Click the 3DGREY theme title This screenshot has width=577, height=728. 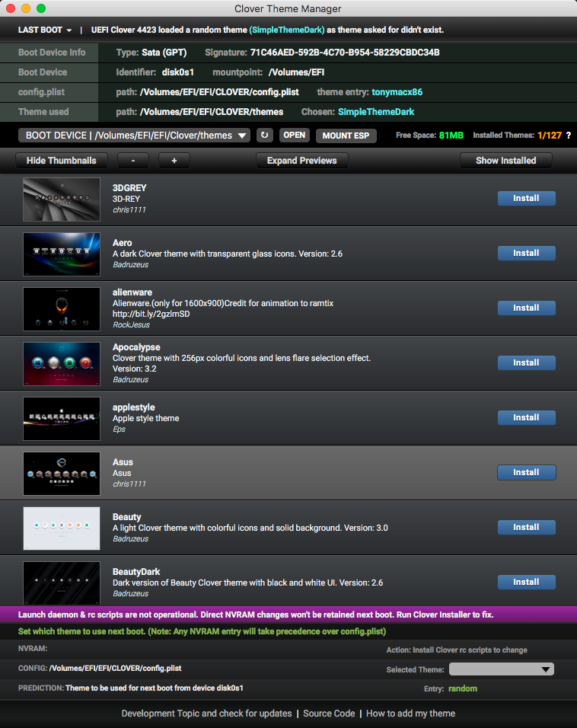[x=129, y=187]
